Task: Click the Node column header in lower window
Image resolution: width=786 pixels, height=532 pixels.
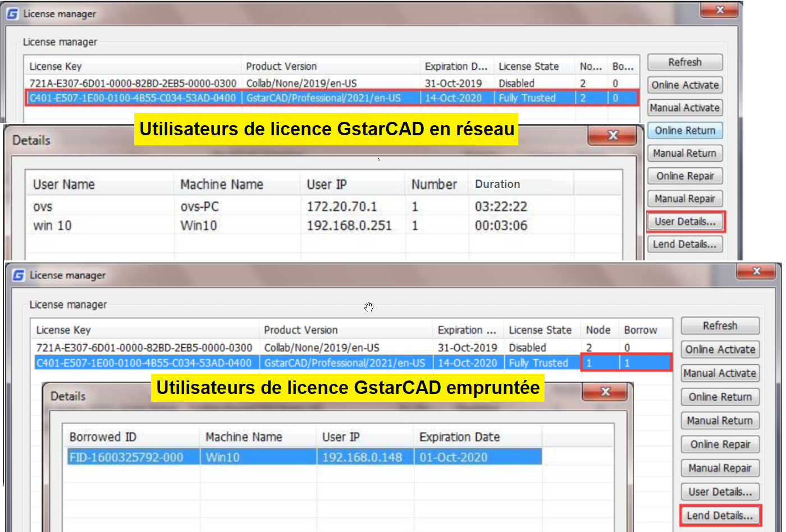Action: (x=599, y=330)
